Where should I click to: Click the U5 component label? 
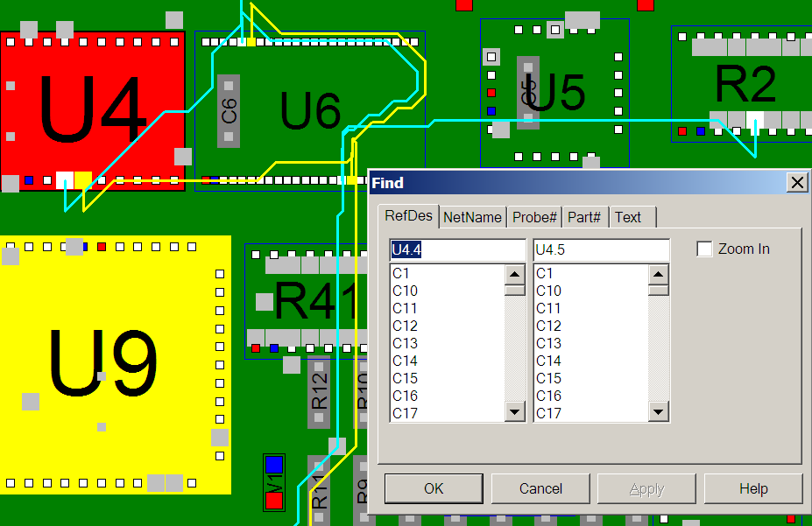555,93
